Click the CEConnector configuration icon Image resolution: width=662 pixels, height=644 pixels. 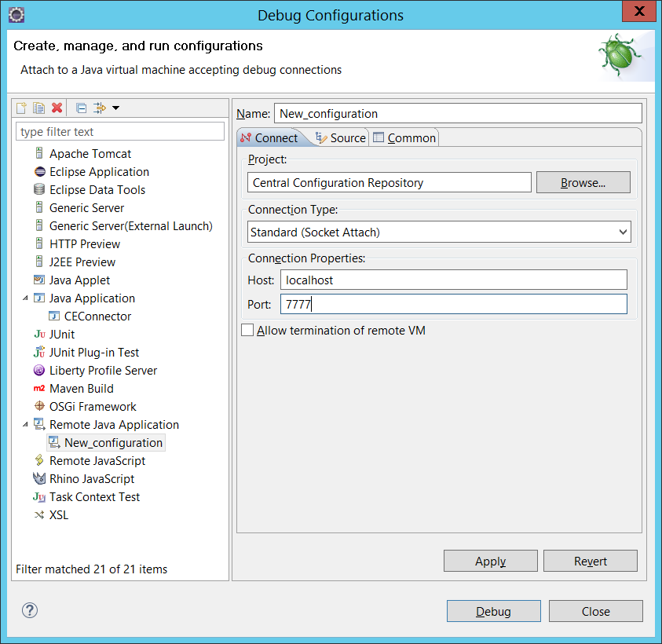[x=54, y=316]
